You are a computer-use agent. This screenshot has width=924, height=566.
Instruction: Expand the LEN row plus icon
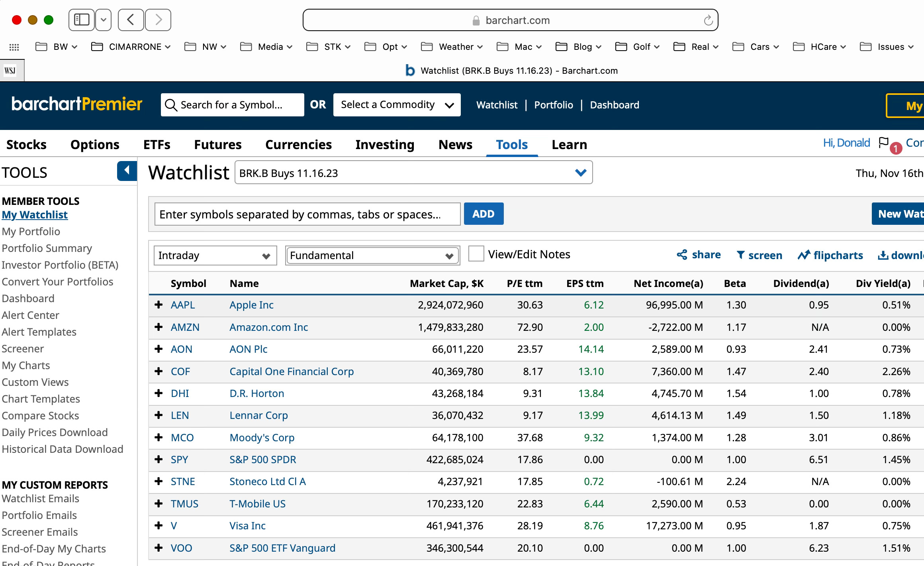(159, 415)
